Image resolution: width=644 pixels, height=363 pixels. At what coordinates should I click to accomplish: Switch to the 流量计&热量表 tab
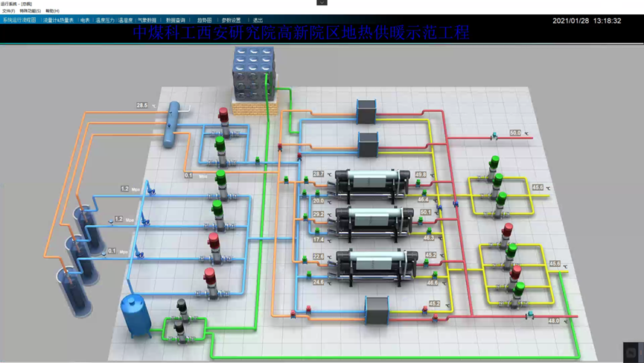pyautogui.click(x=58, y=21)
